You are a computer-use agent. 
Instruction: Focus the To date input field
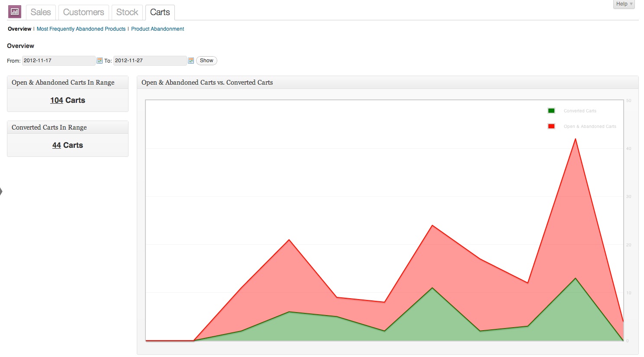tap(150, 61)
